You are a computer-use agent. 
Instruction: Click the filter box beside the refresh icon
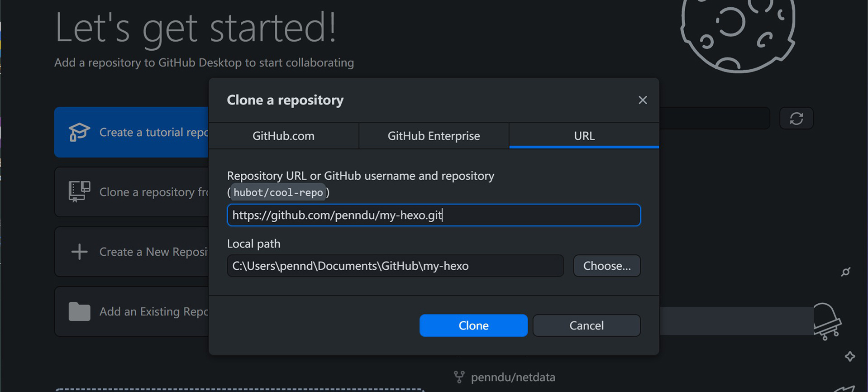(715, 118)
